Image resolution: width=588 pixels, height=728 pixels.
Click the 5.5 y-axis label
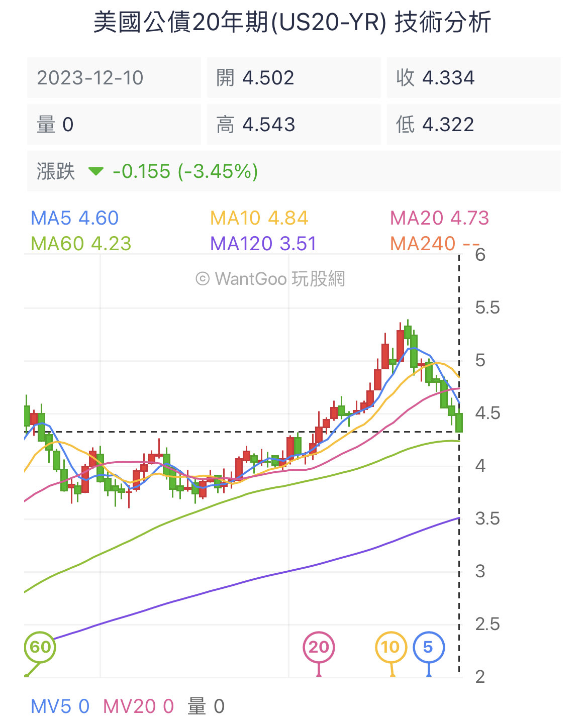click(487, 307)
